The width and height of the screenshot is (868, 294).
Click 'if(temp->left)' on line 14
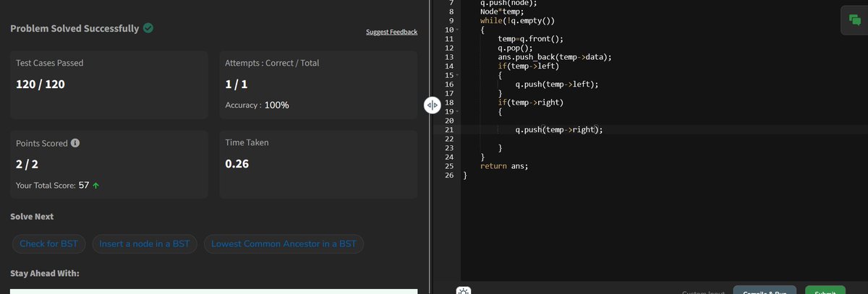pos(528,66)
